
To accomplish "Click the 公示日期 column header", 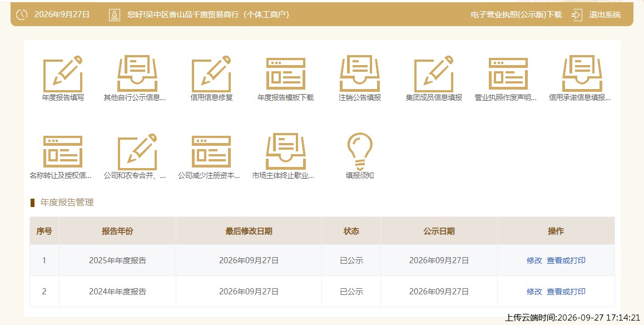I will click(x=439, y=231).
